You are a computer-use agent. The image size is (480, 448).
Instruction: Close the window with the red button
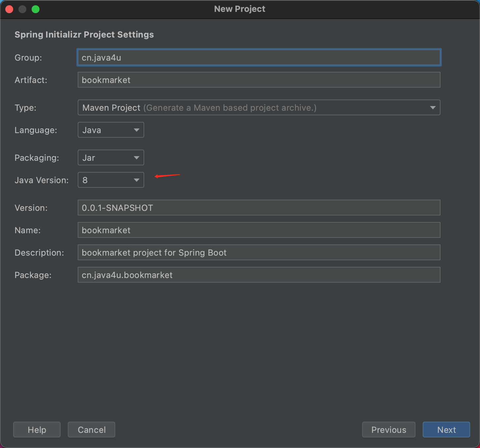[9, 9]
